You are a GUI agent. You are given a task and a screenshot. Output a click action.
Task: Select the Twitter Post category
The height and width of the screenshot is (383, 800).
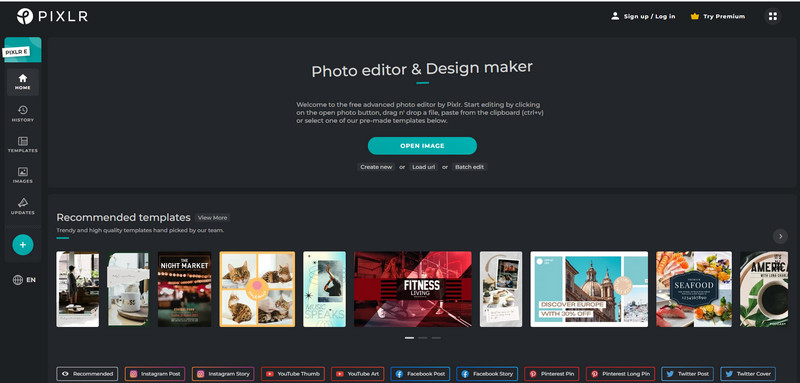tap(688, 374)
